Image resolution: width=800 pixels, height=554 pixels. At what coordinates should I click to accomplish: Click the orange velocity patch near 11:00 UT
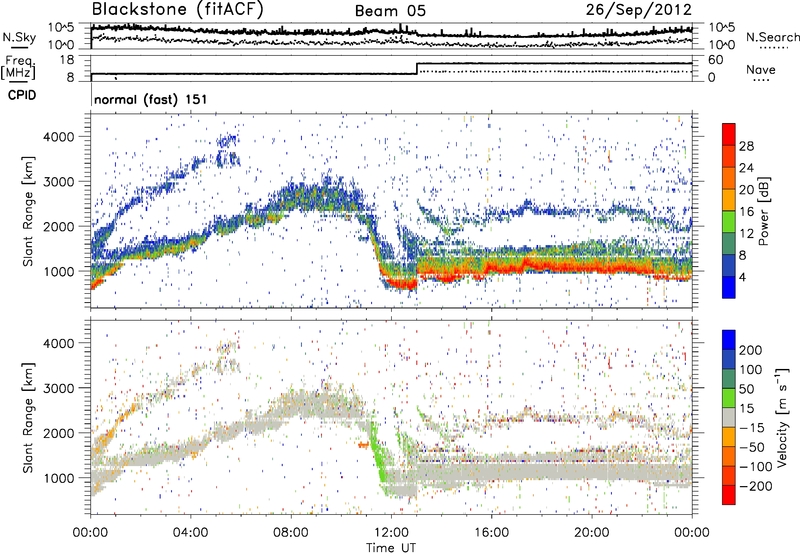[x=363, y=445]
